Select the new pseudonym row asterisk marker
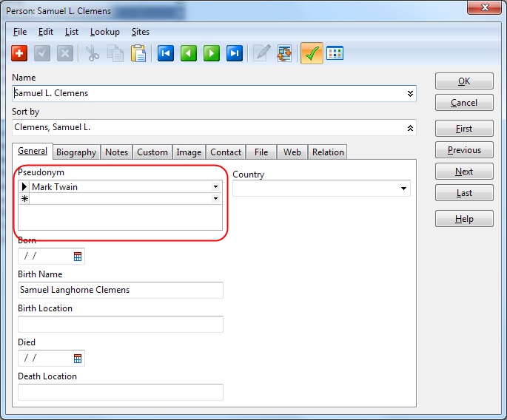 [24, 198]
